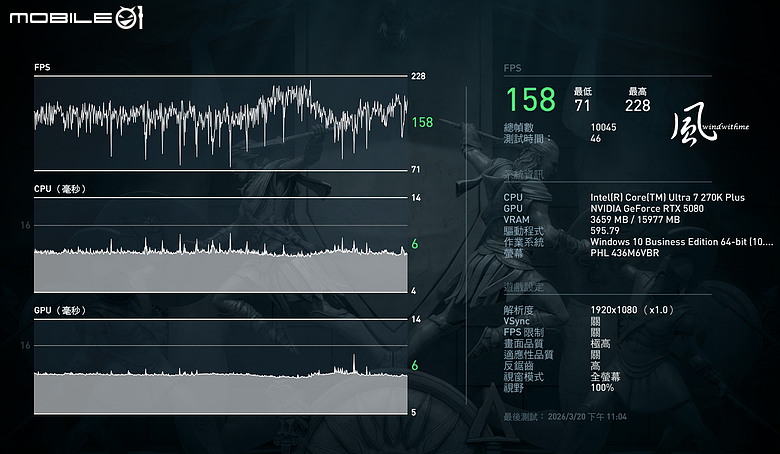780x454 pixels.
Task: Click monitor name PHL 436M6VBR
Action: [x=625, y=253]
